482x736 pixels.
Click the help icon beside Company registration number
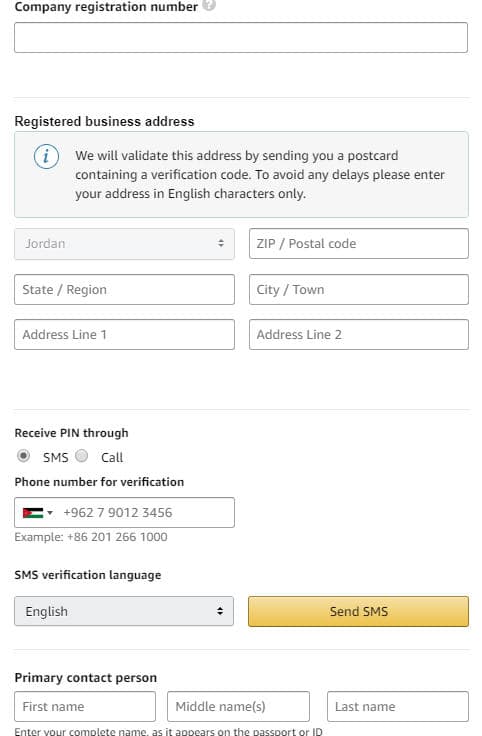click(209, 5)
